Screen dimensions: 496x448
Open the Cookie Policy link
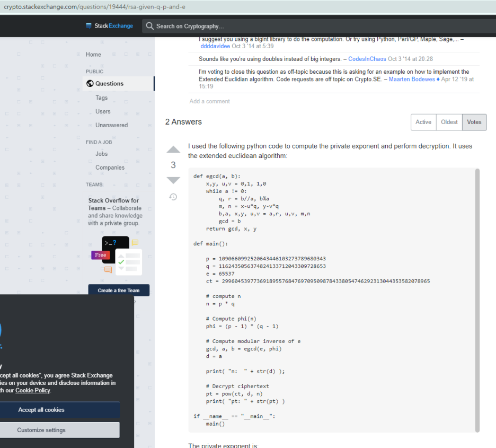tap(32, 390)
